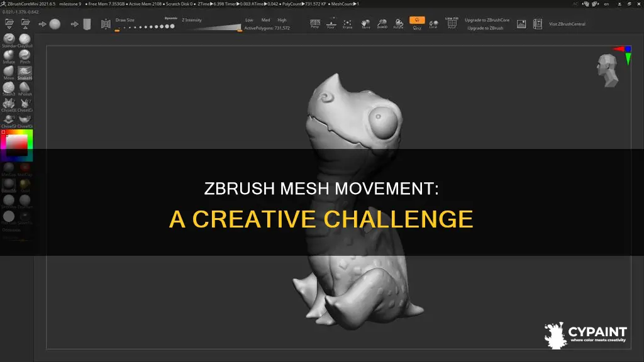Toggle the PolyF wireframe display
This screenshot has width=644, height=362.
[x=452, y=23]
